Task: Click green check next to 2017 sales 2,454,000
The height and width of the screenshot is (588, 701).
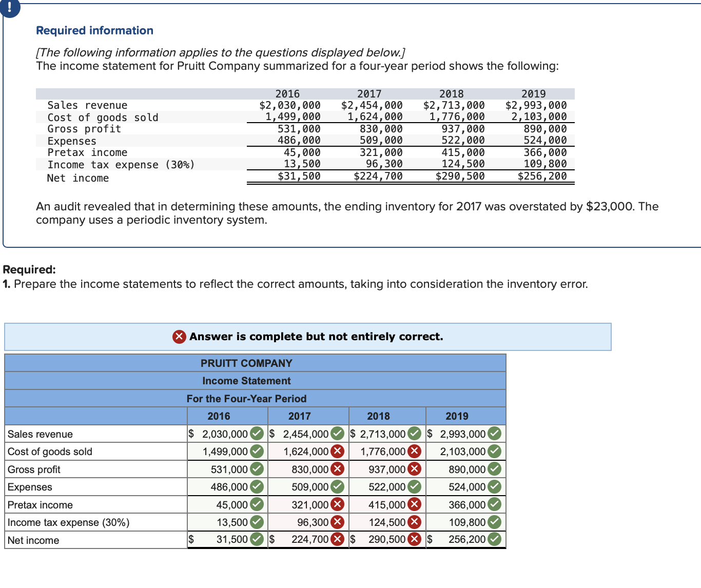Action: (x=338, y=434)
